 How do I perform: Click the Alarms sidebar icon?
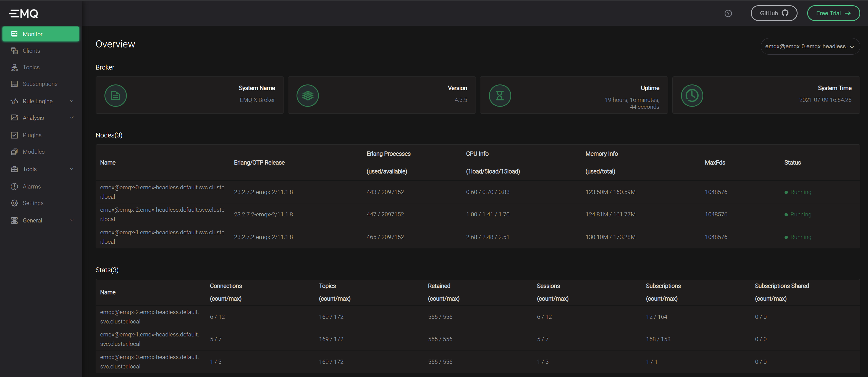[14, 187]
